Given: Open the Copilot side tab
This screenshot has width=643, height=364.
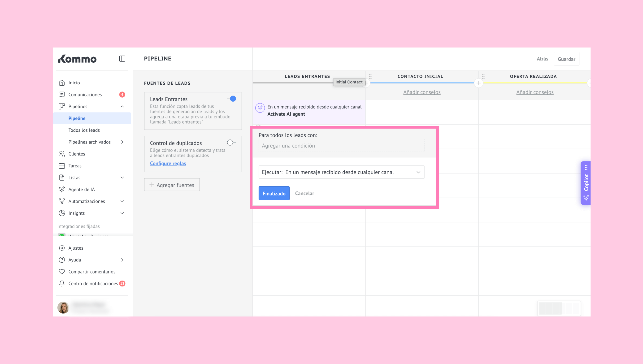Looking at the screenshot, I should tap(586, 183).
